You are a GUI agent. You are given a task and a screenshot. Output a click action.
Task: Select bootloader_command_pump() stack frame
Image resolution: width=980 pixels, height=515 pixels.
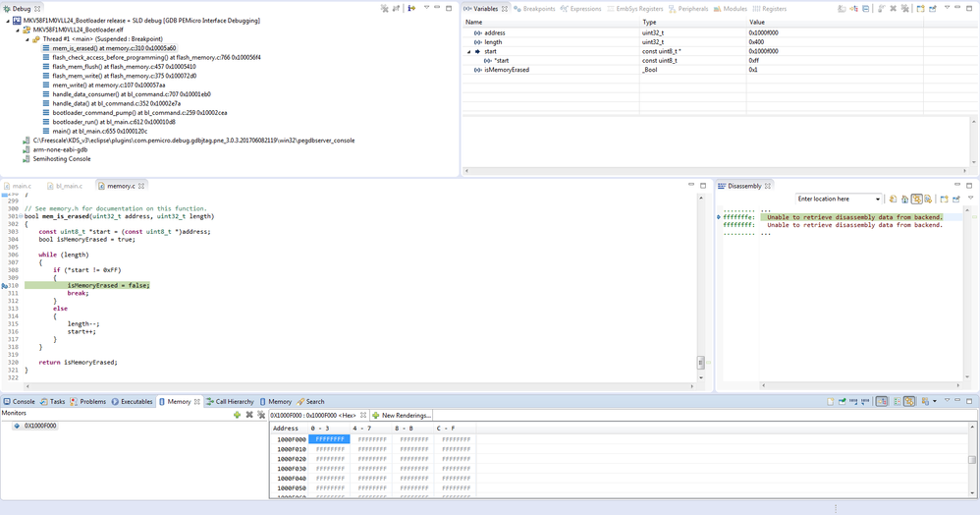(135, 113)
